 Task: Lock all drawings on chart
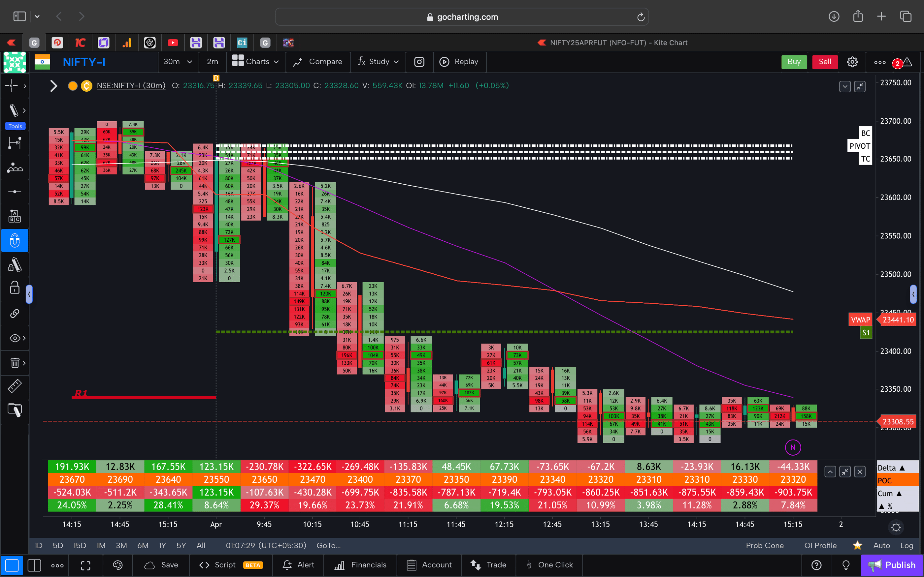(x=15, y=288)
